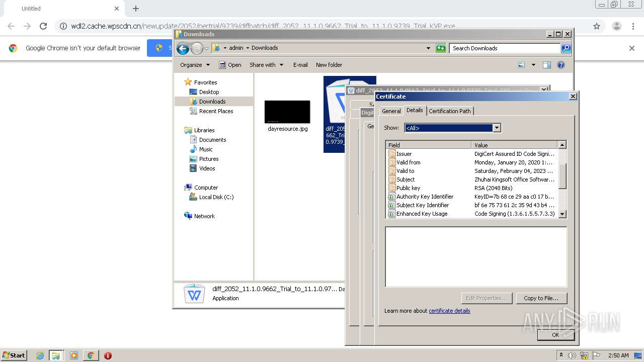Select Documents library
This screenshot has width=644, height=362.
(208, 140)
